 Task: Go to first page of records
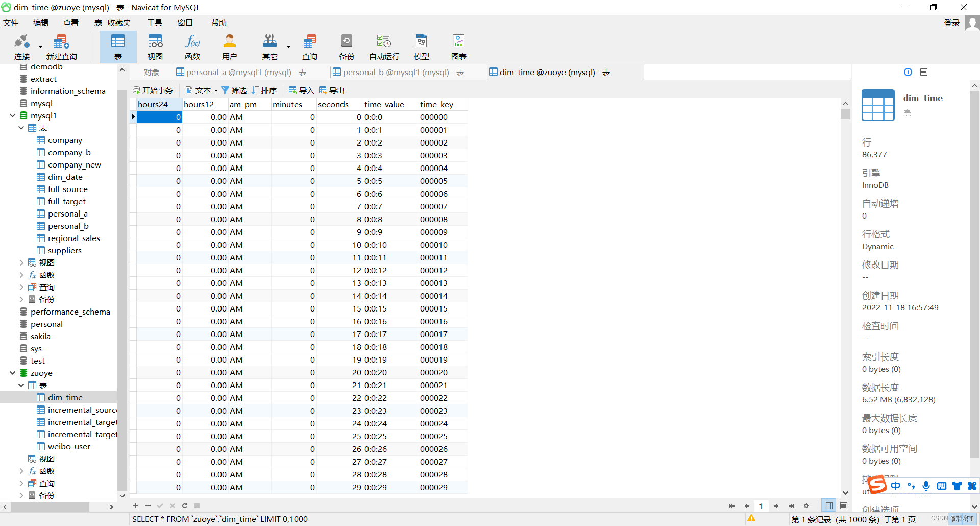click(x=732, y=506)
